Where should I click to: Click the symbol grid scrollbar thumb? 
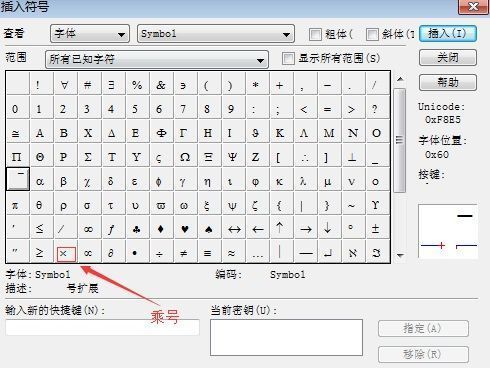coord(399,140)
